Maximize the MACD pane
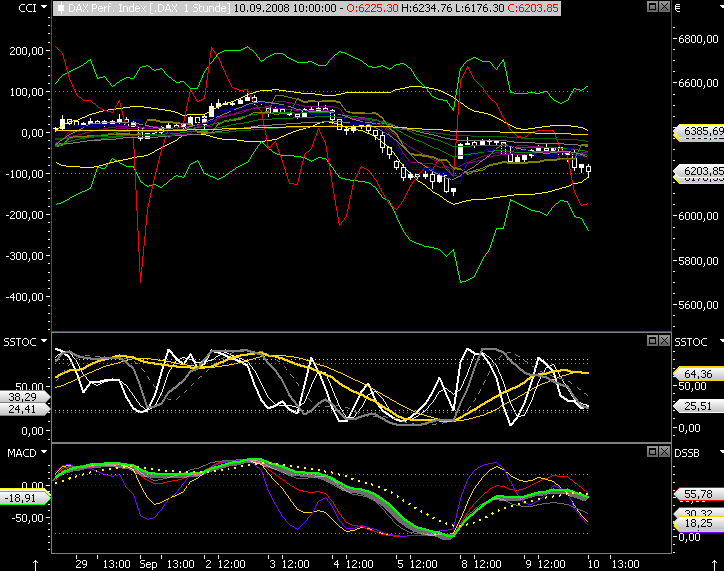This screenshot has width=724, height=571. [652, 451]
